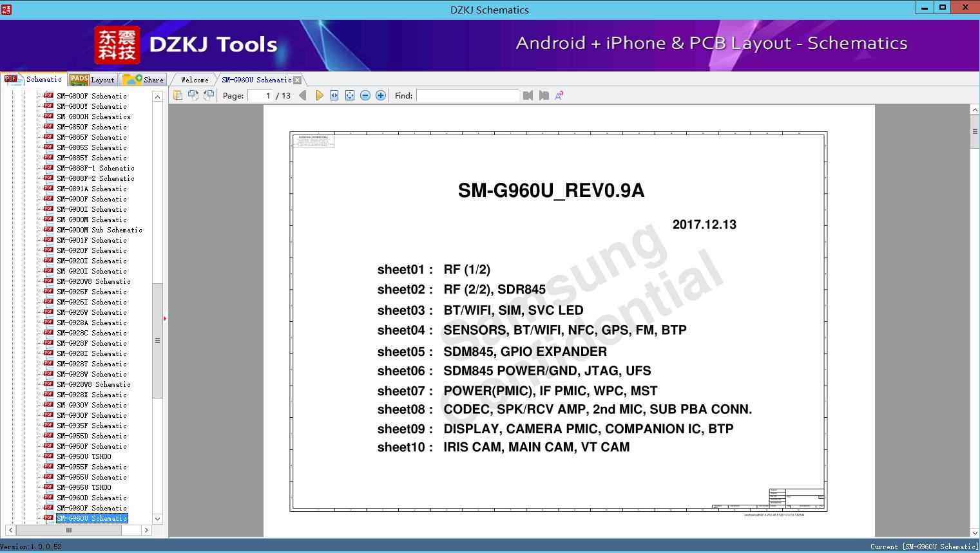Open SM-G888F-1 Schematic

coord(95,168)
